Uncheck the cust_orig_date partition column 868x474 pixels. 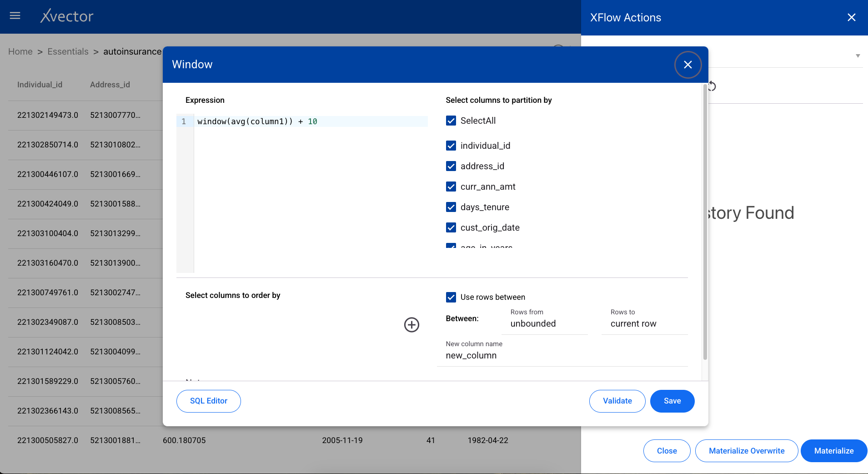[451, 227]
